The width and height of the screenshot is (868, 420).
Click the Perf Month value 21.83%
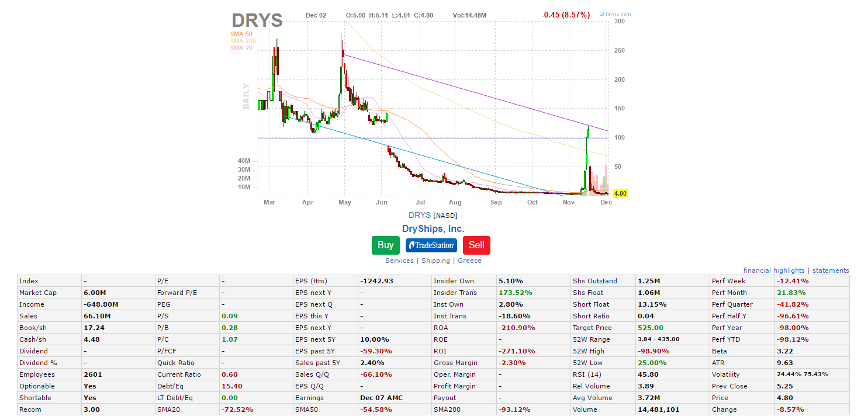[791, 293]
